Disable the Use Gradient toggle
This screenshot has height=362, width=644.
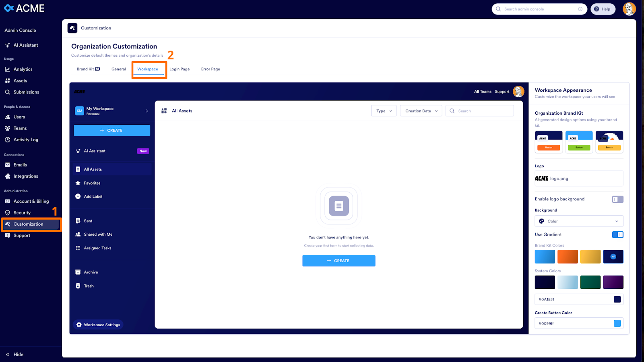click(618, 234)
